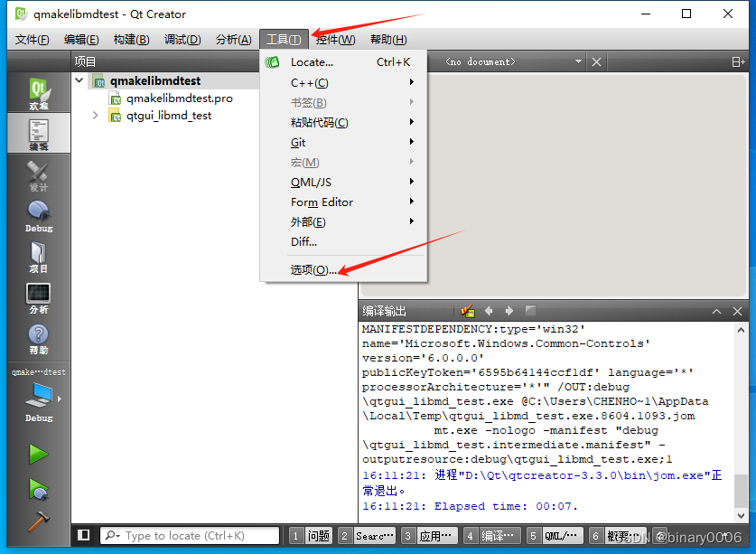Open the Help mode question mark icon
Viewport: 756px width, 554px height.
[39, 338]
